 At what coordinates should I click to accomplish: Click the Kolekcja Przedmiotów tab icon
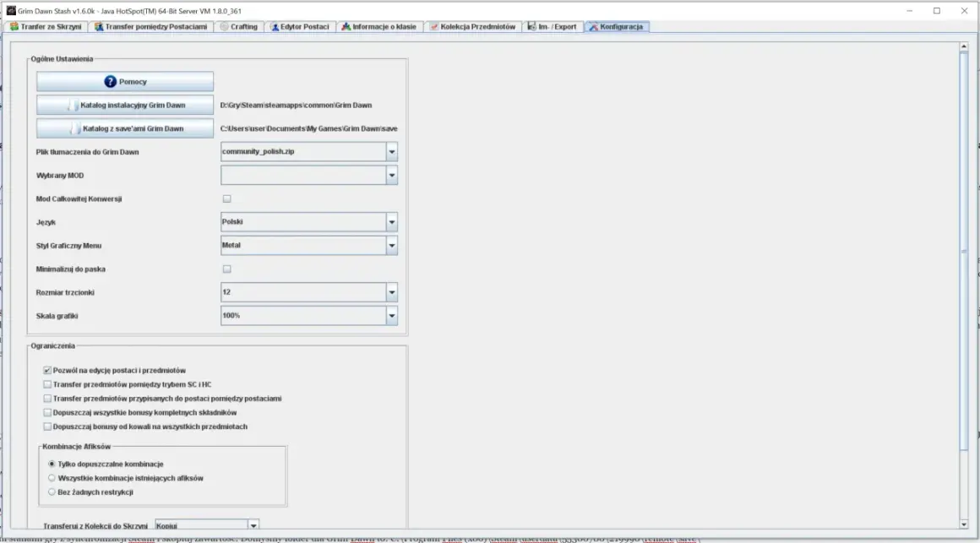(x=433, y=27)
